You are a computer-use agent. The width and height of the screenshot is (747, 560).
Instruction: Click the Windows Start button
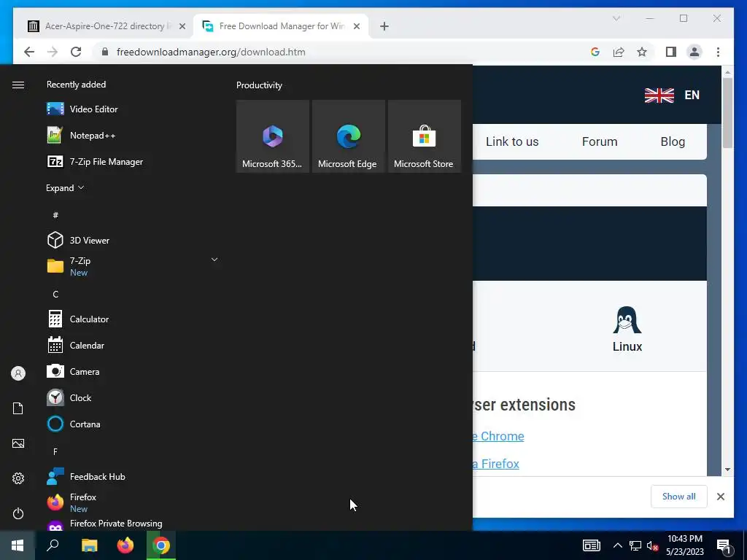(18, 545)
